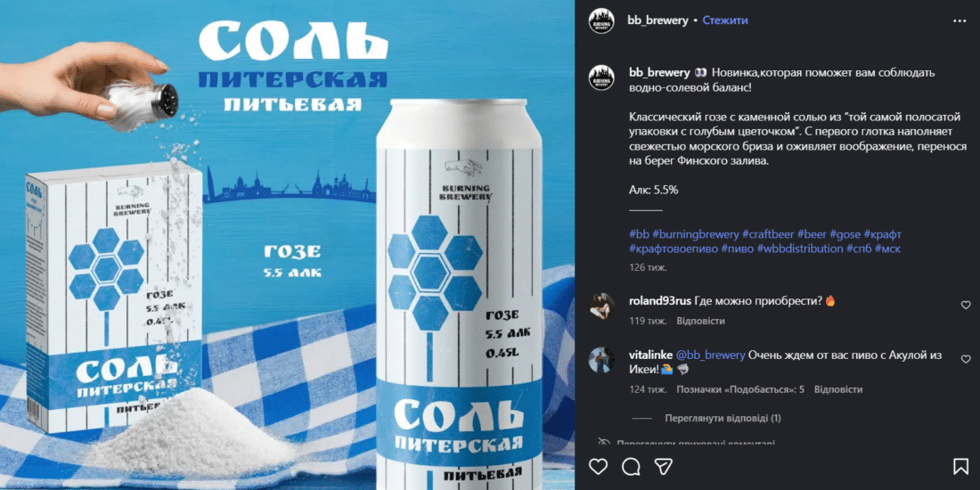This screenshot has height=490, width=980.
Task: Open vitalinke profile picture
Action: click(601, 360)
